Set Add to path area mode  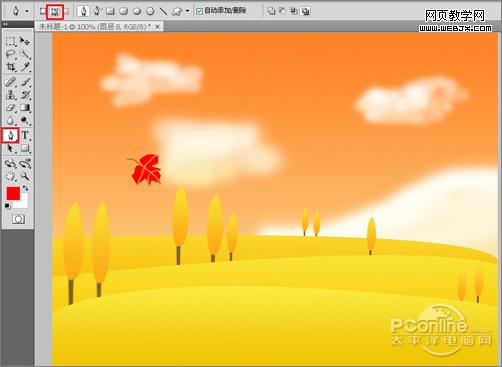271,11
